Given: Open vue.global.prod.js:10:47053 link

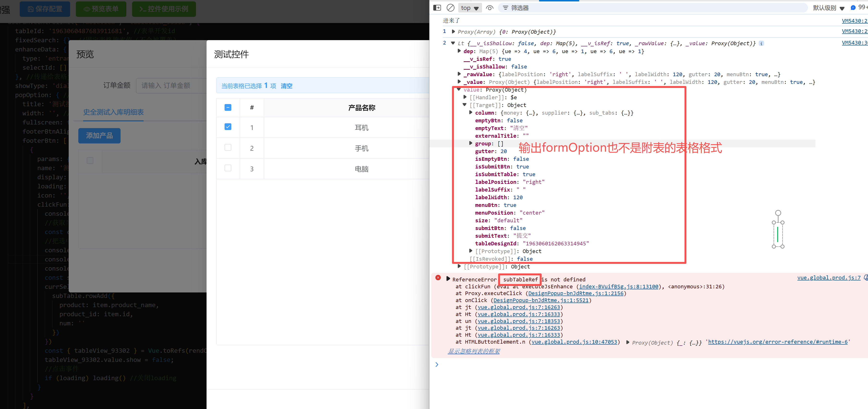Looking at the screenshot, I should [575, 341].
